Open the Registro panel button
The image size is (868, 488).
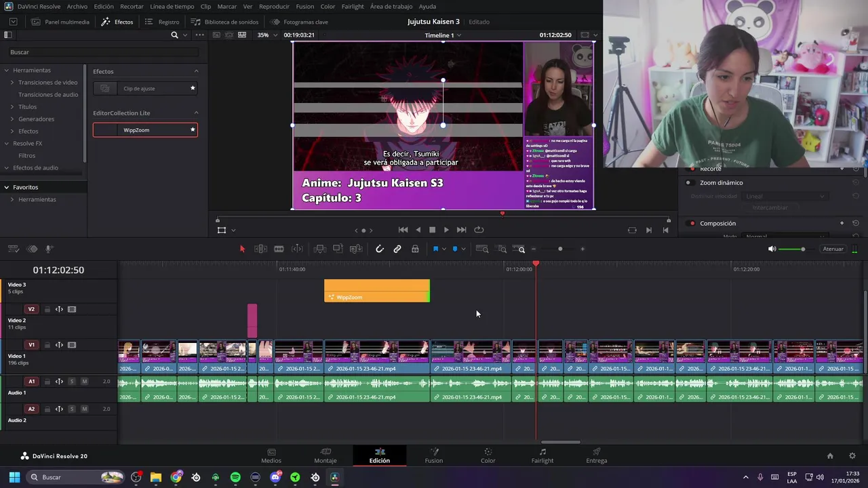click(162, 22)
